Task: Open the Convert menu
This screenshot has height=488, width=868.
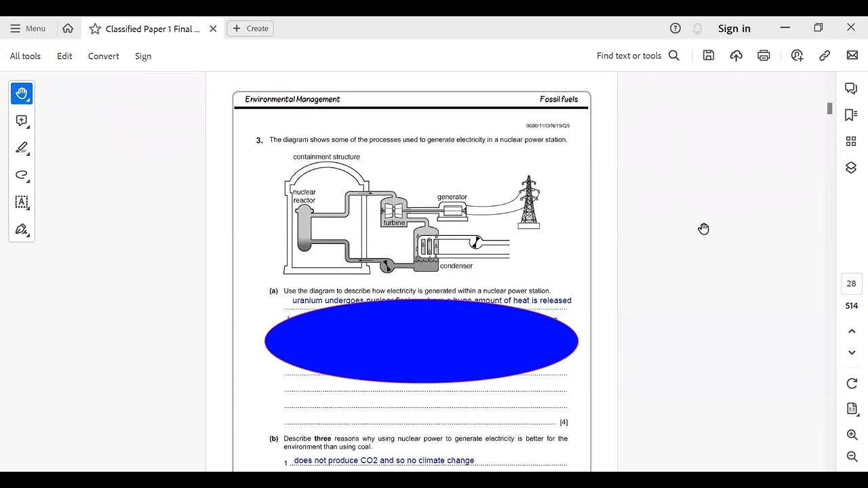Action: pos(104,56)
